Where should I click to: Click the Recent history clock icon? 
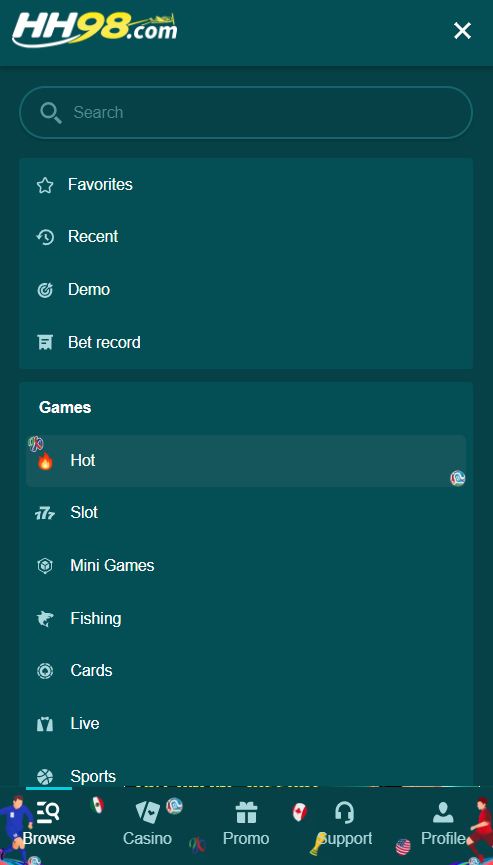pos(45,237)
